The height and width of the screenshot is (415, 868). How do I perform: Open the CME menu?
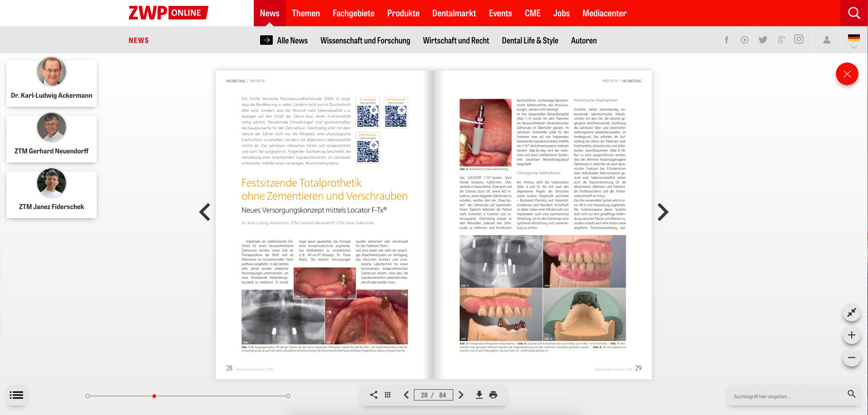[x=532, y=13]
